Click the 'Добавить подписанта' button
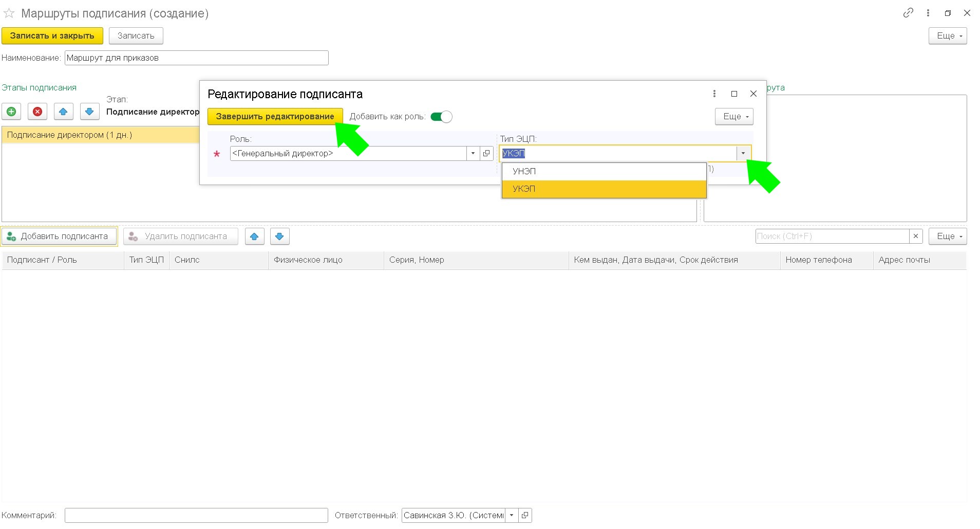 click(59, 236)
